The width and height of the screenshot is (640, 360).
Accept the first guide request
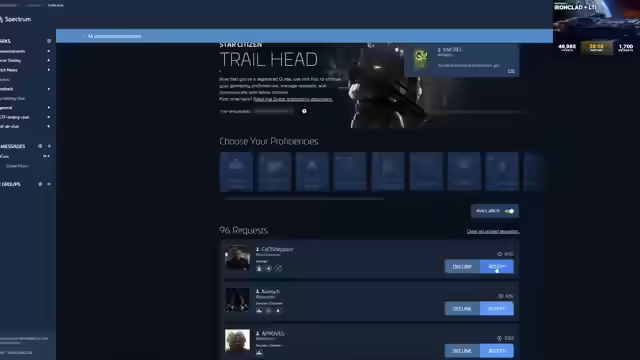(x=496, y=267)
